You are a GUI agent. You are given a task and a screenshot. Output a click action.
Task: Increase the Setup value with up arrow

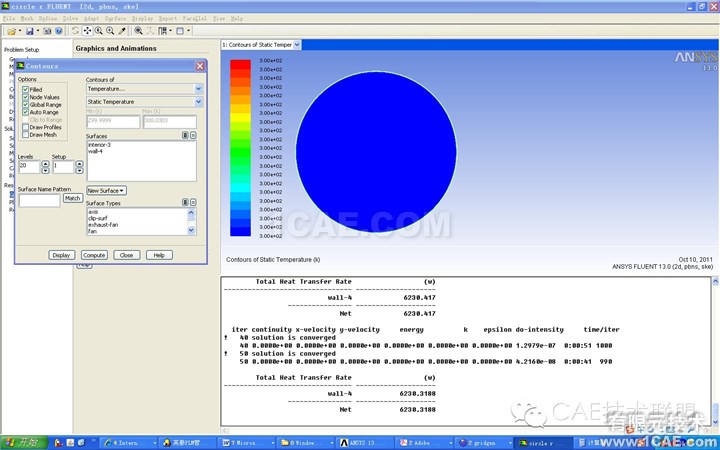(x=79, y=163)
